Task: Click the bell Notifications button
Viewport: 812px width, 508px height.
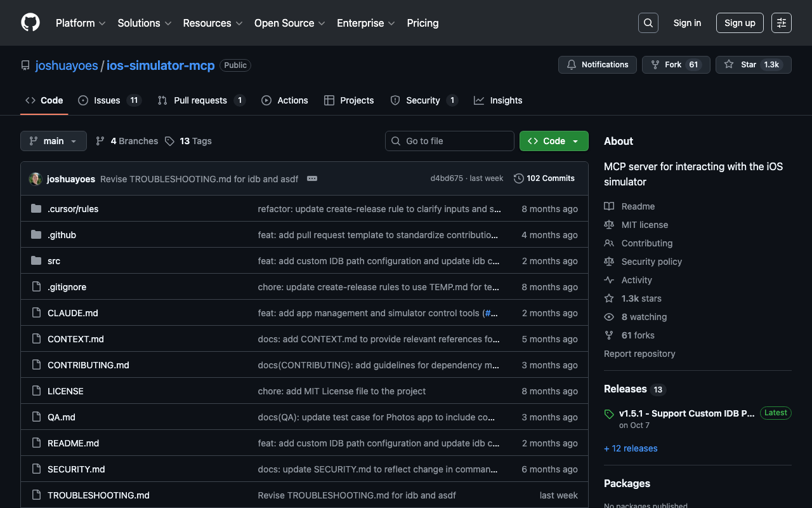Action: coord(597,65)
